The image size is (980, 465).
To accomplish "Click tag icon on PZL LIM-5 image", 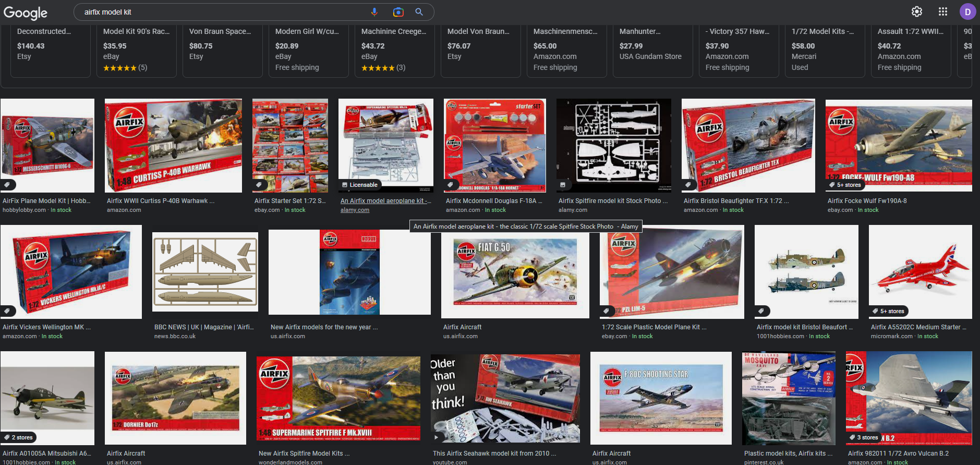I will click(x=607, y=311).
